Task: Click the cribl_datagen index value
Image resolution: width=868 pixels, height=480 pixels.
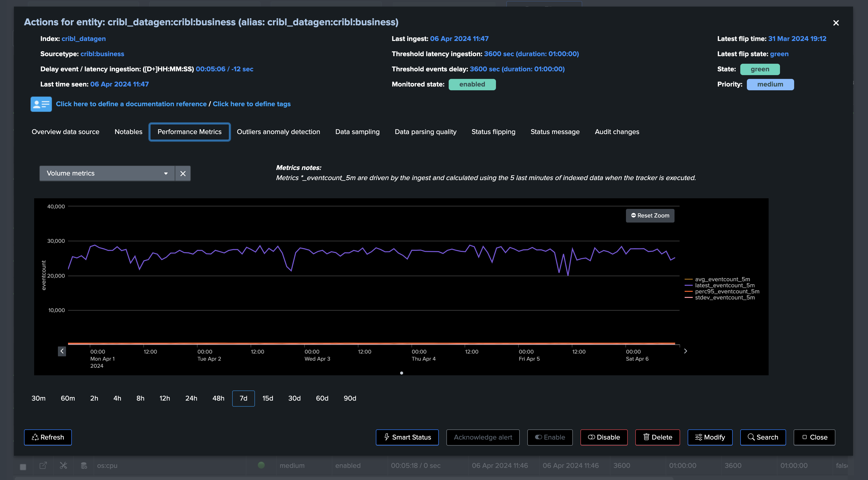Action: coord(83,39)
